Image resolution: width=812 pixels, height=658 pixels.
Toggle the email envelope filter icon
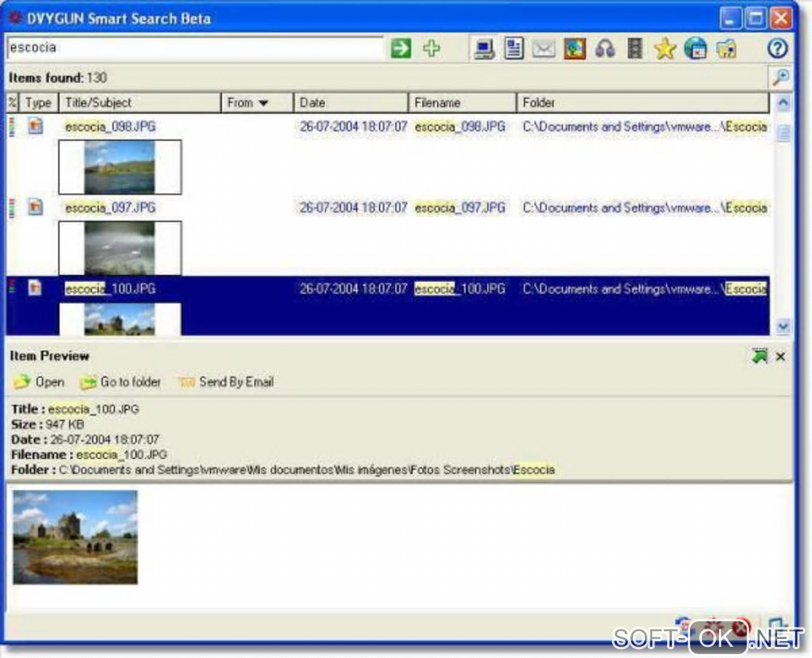[x=544, y=49]
